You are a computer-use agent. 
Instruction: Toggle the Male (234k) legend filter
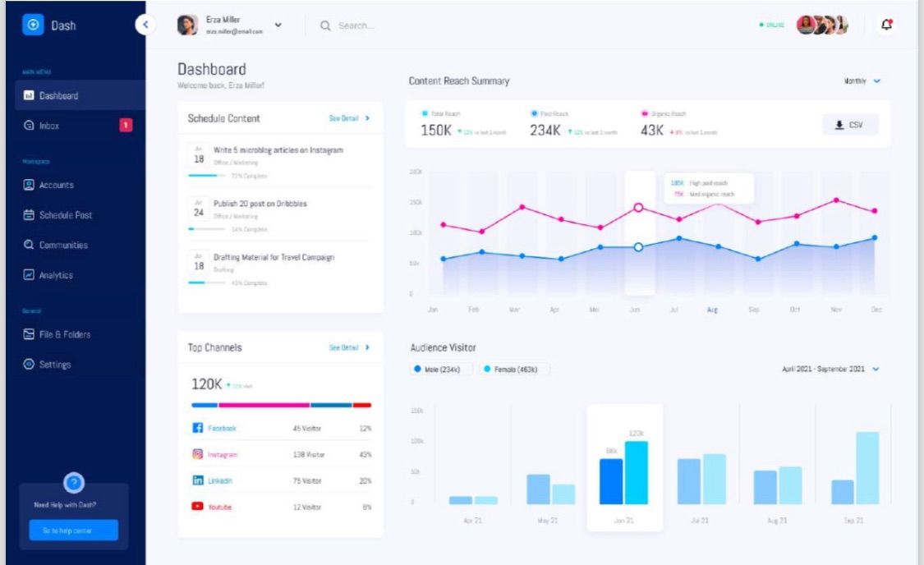[x=441, y=370]
